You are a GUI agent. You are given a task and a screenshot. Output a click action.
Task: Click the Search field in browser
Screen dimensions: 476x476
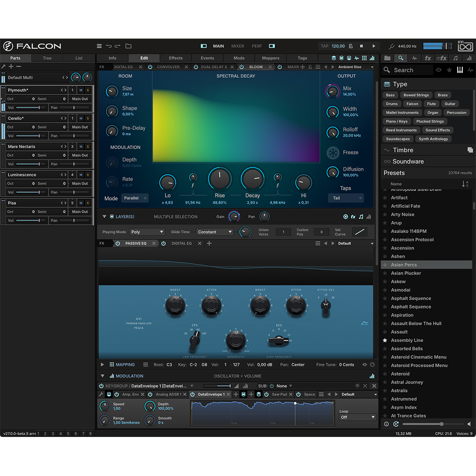pyautogui.click(x=408, y=70)
